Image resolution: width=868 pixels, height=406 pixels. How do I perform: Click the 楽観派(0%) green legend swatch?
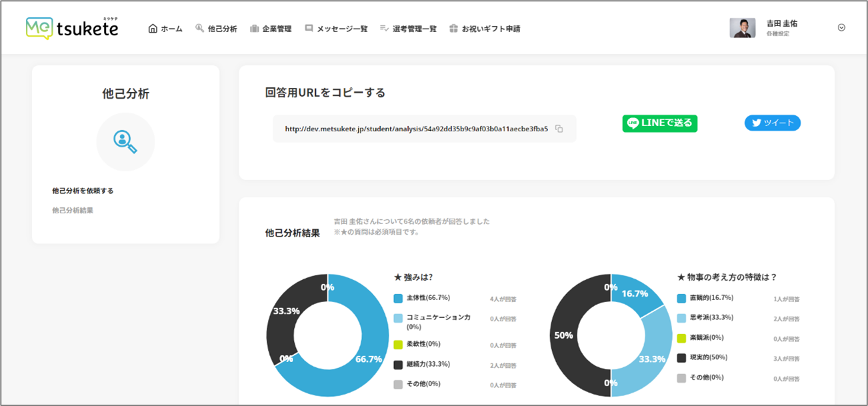(x=681, y=339)
